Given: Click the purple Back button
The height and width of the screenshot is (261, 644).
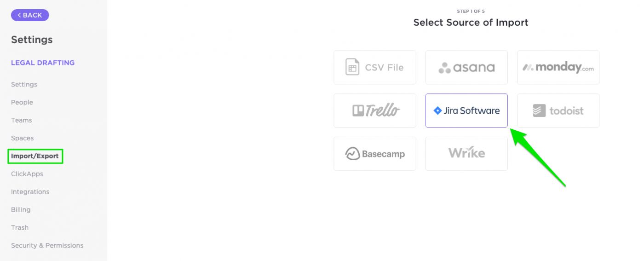Looking at the screenshot, I should (x=30, y=15).
